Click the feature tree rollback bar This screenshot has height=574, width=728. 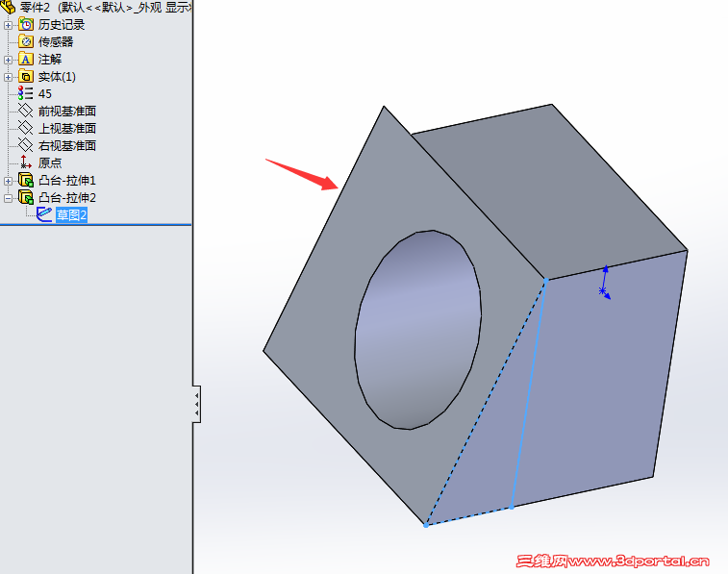click(x=95, y=225)
